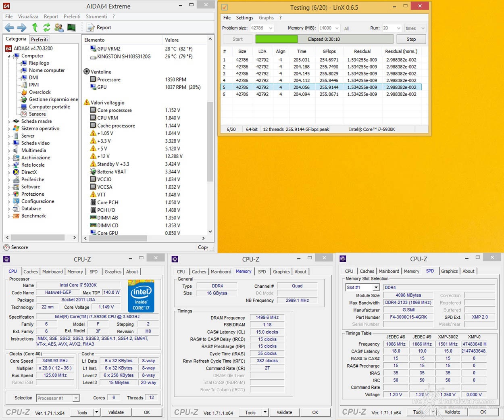Expand the Periferiche tree node

(x=9, y=180)
